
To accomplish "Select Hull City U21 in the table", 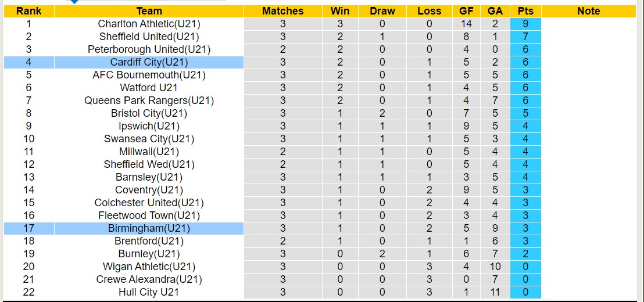I will pyautogui.click(x=149, y=292).
